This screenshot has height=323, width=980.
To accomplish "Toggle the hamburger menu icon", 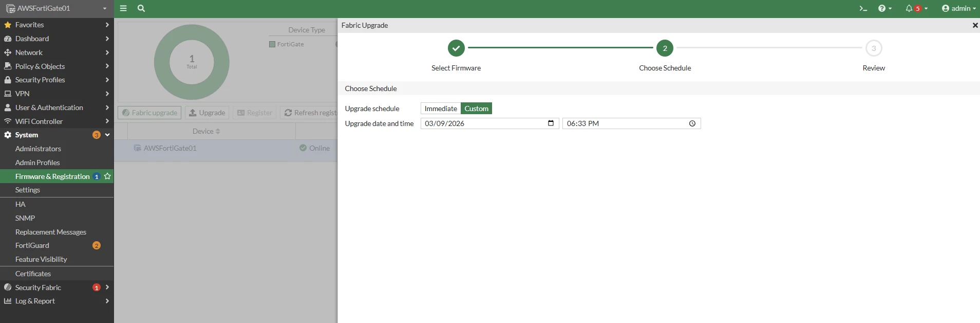I will (x=123, y=8).
